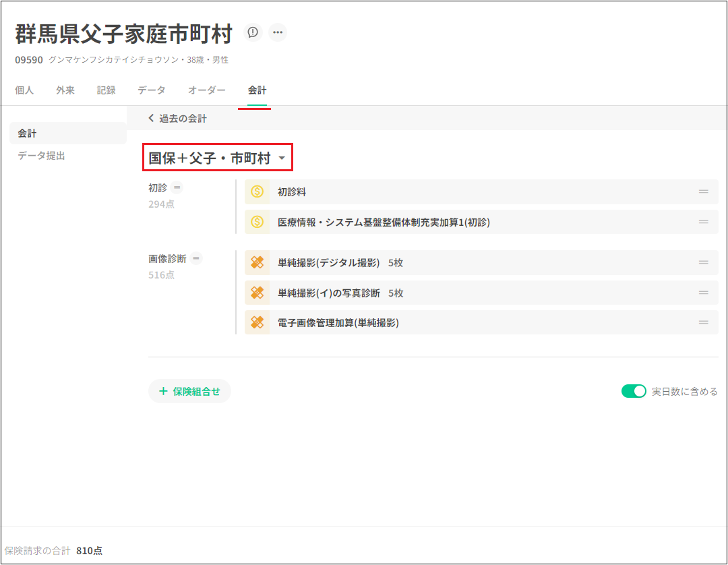Switch to the 個人 tab
Viewport: 728px width, 565px height.
24,90
